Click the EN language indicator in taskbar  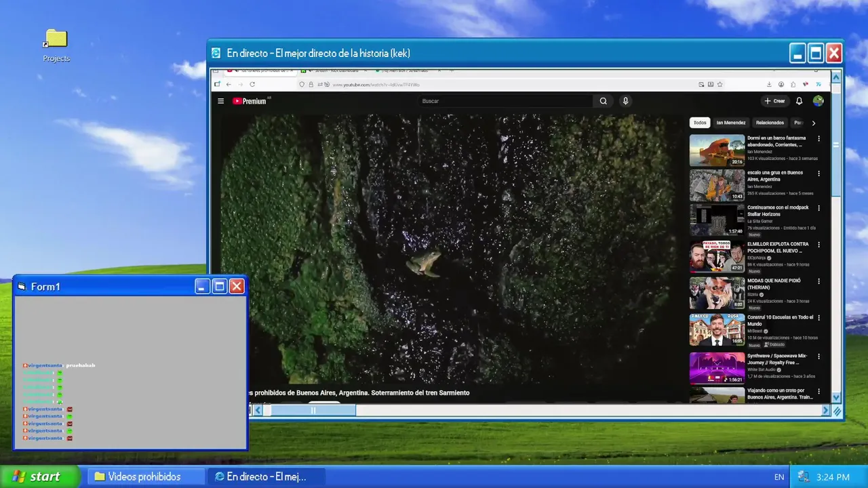[x=779, y=477]
